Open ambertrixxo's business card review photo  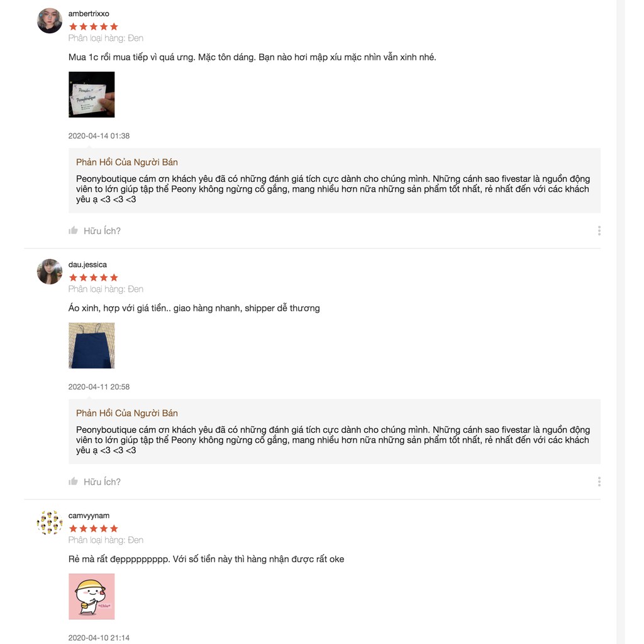tap(92, 94)
